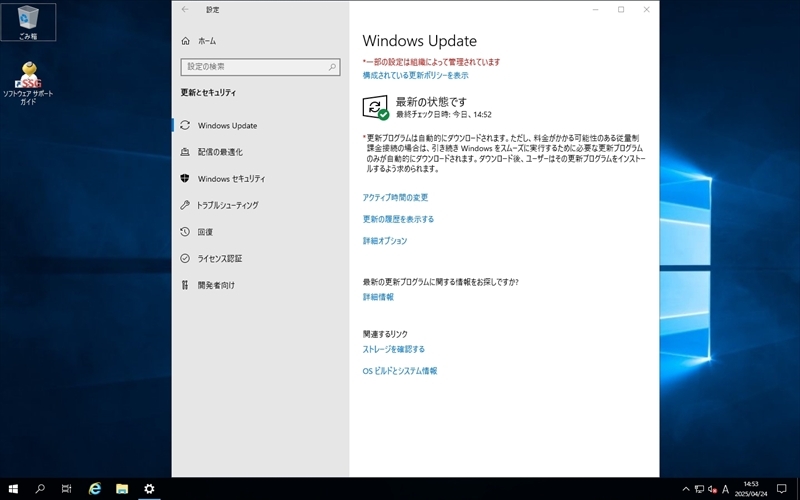Click the red organization-managed notice text

click(x=432, y=62)
